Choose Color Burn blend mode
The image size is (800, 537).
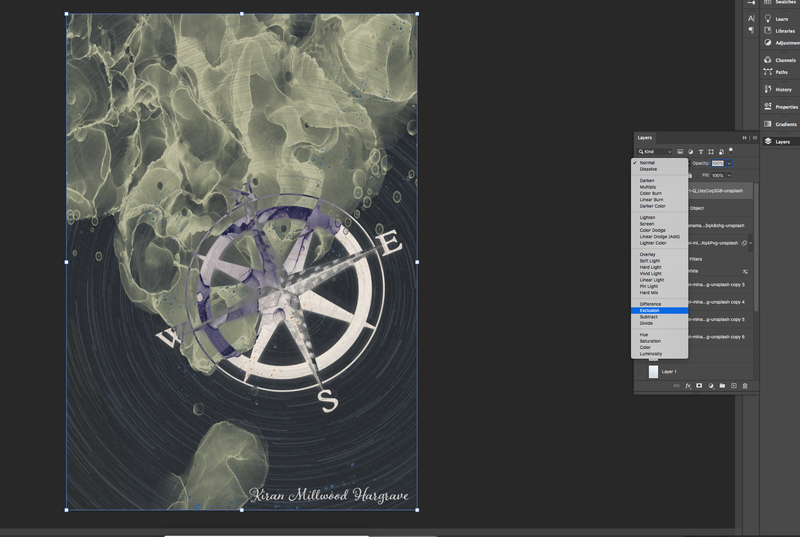pyautogui.click(x=659, y=193)
